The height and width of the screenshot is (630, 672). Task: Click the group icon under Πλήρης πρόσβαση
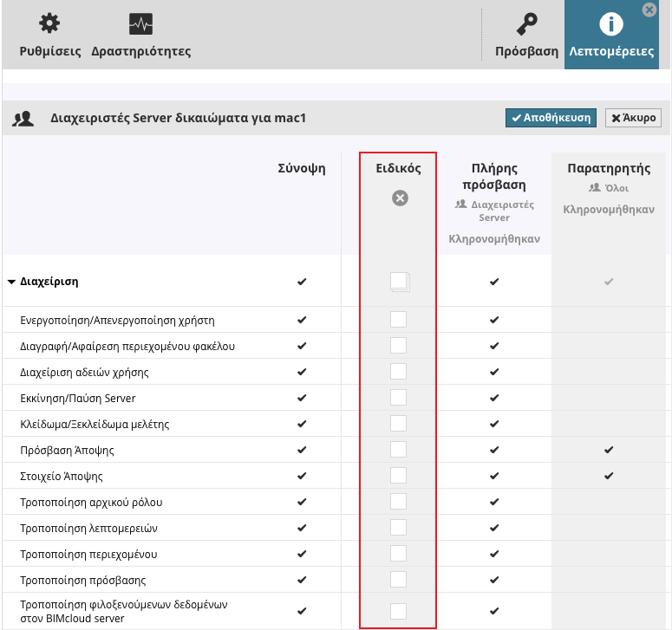(460, 205)
